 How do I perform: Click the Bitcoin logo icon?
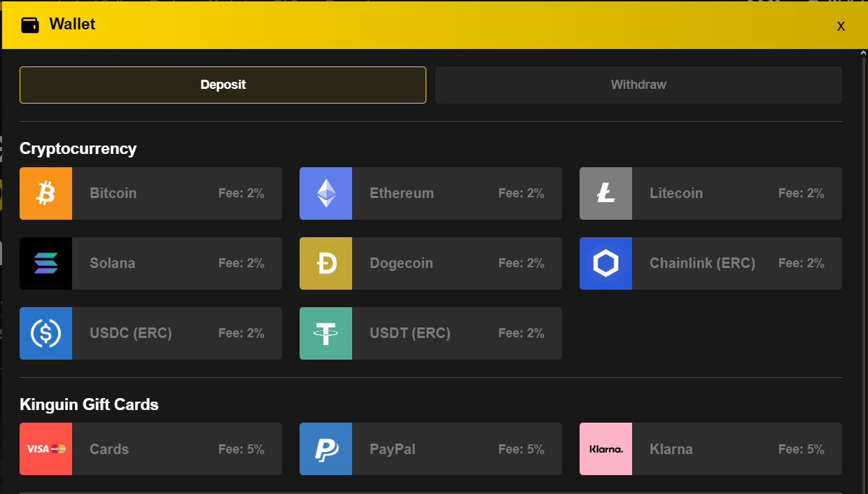click(x=45, y=193)
